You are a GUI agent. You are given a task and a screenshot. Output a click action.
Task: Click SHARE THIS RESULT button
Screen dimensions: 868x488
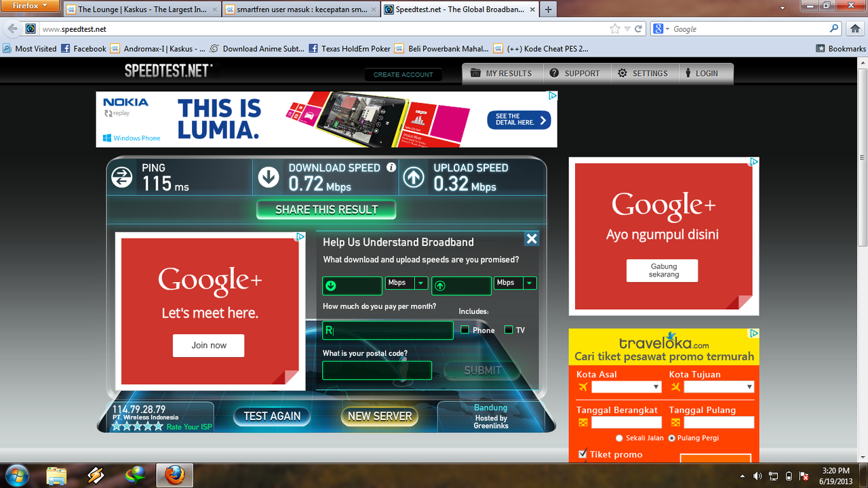326,209
